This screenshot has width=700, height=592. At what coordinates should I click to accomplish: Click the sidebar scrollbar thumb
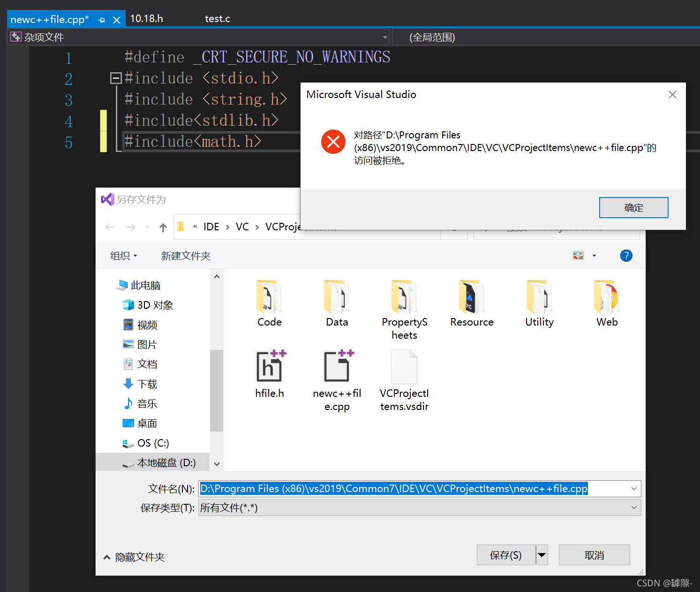tap(217, 390)
